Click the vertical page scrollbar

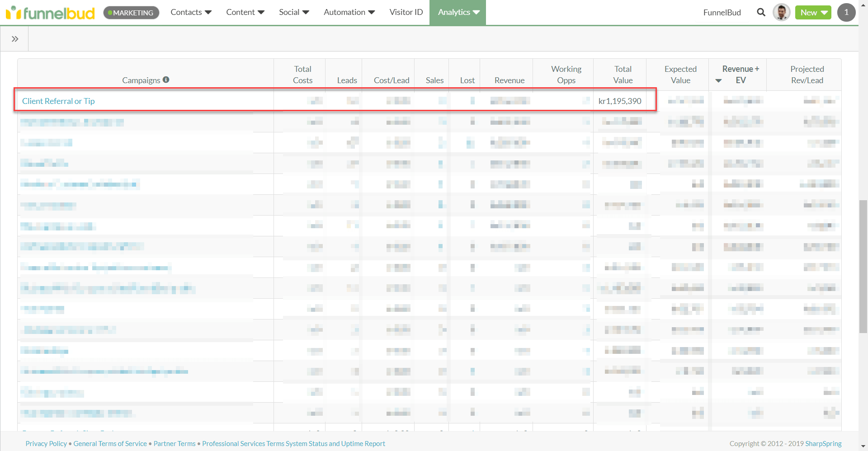(863, 267)
